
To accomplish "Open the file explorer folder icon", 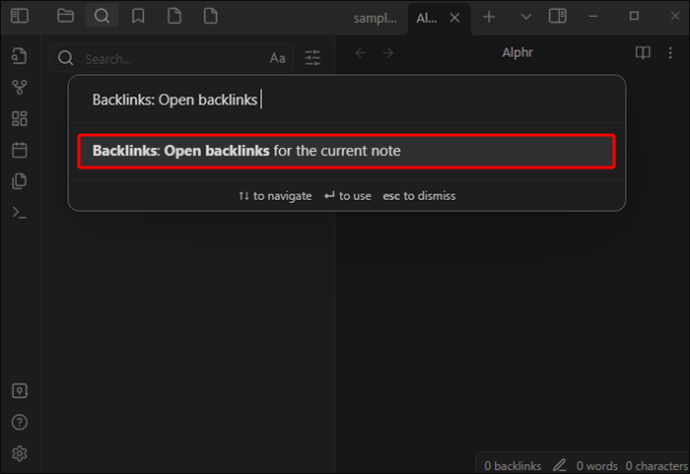I will point(65,16).
